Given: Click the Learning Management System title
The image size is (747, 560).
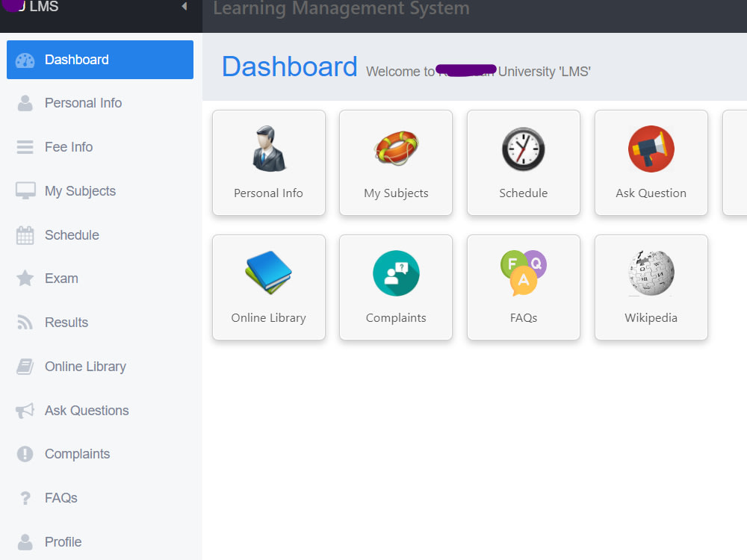Looking at the screenshot, I should coord(341,8).
